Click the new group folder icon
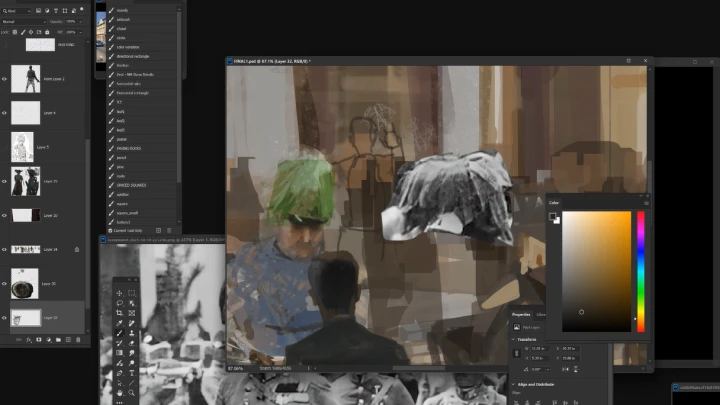The width and height of the screenshot is (720, 405). [x=58, y=340]
